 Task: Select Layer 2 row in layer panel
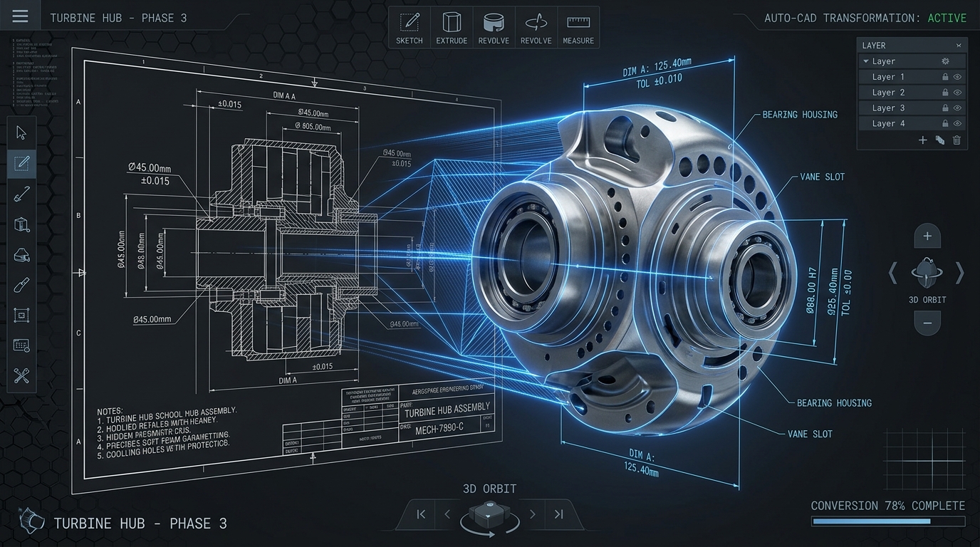point(913,93)
